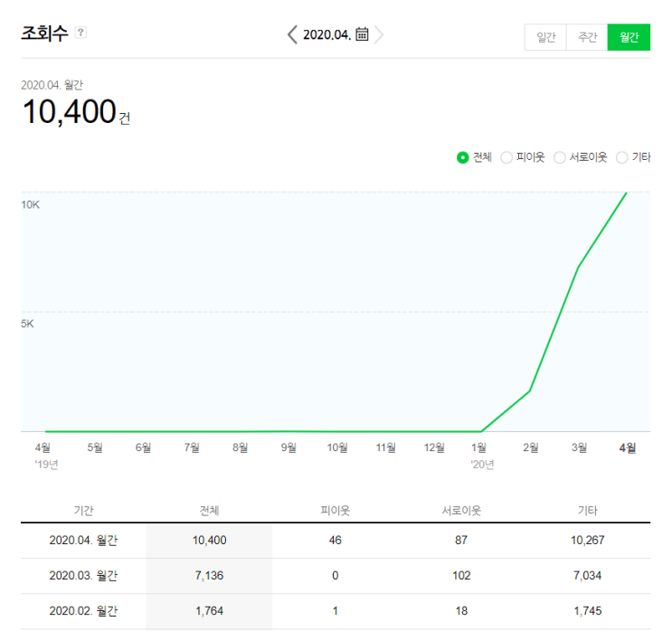672x631 pixels.
Task: Click the 서로이웃 table column header
Action: pyautogui.click(x=461, y=510)
